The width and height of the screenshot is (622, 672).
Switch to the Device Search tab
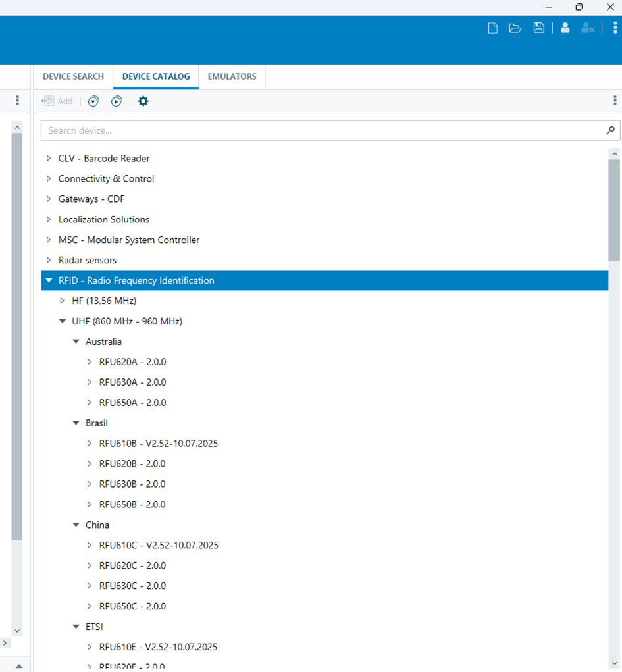(x=73, y=76)
